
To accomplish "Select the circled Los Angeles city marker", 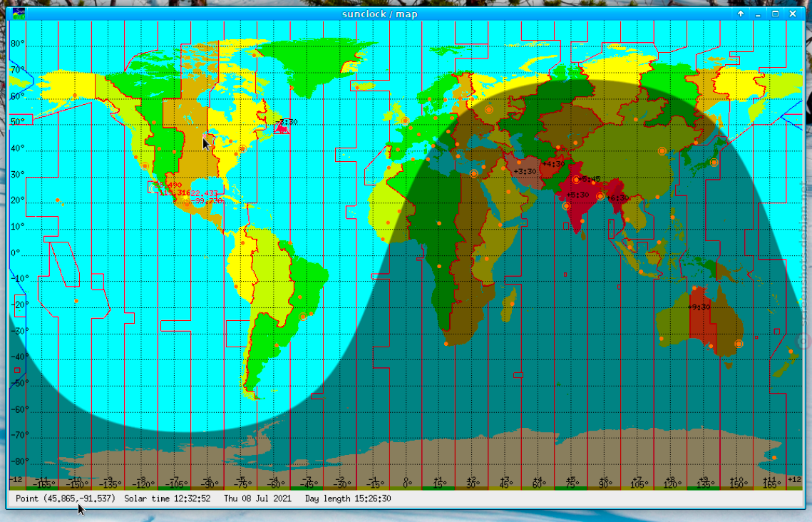I will pos(145,166).
